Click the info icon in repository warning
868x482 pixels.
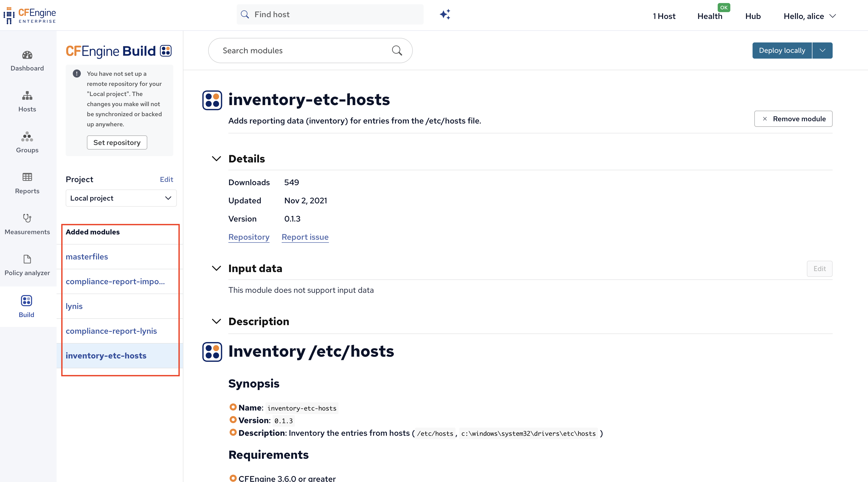77,74
